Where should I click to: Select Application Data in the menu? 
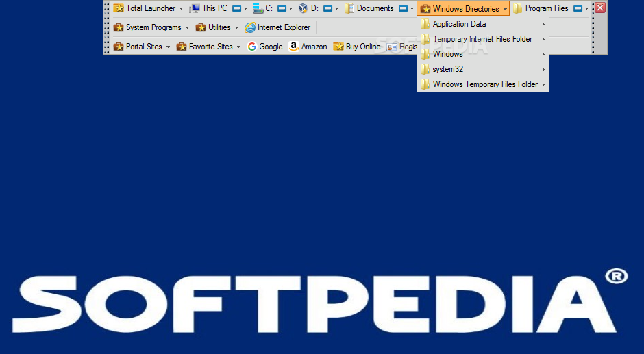point(483,24)
